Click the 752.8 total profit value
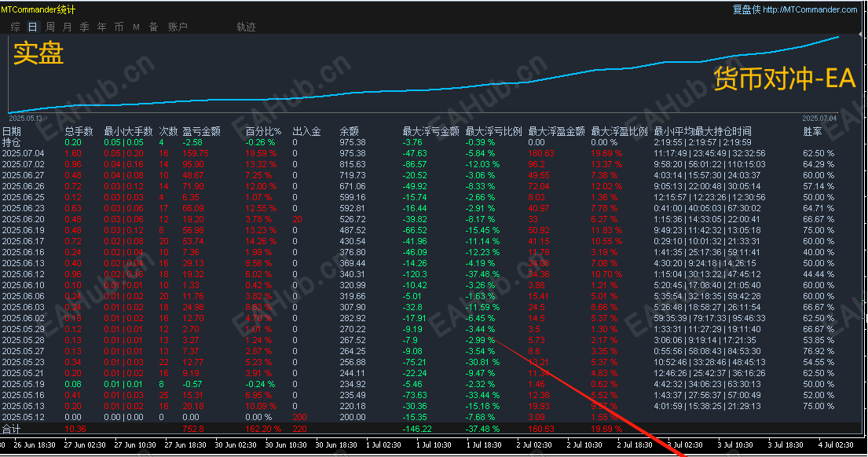The width and height of the screenshot is (868, 457). point(193,429)
